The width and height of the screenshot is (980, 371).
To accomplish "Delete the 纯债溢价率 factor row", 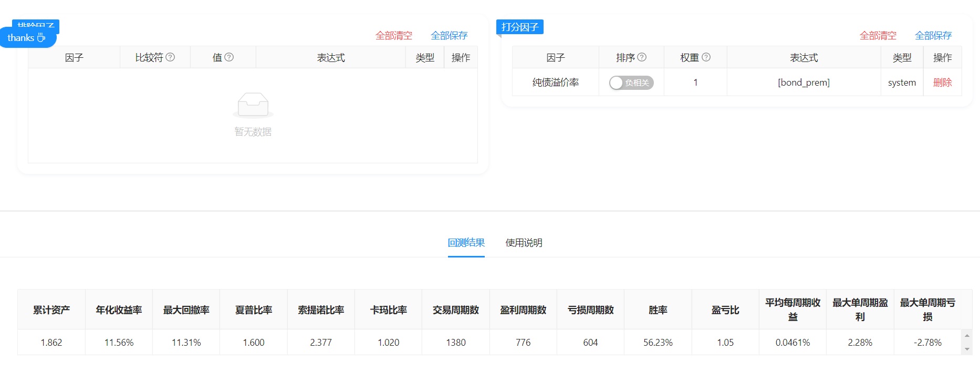I will (942, 83).
